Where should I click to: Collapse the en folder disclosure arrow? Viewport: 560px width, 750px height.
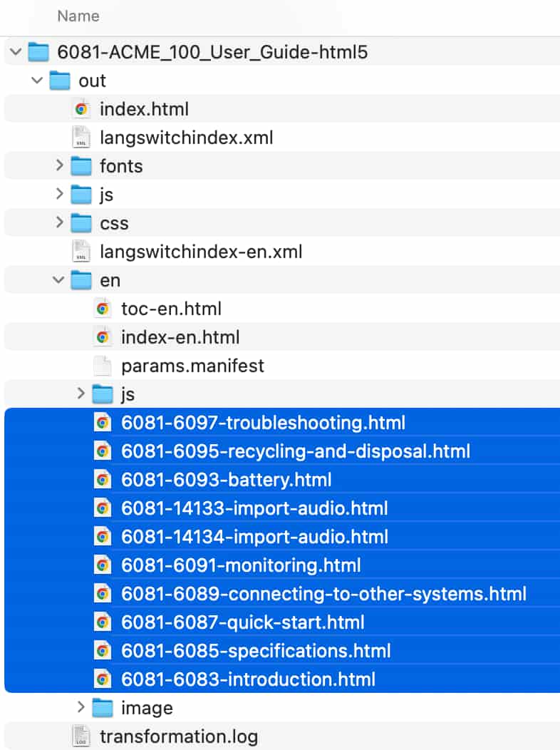pos(59,280)
